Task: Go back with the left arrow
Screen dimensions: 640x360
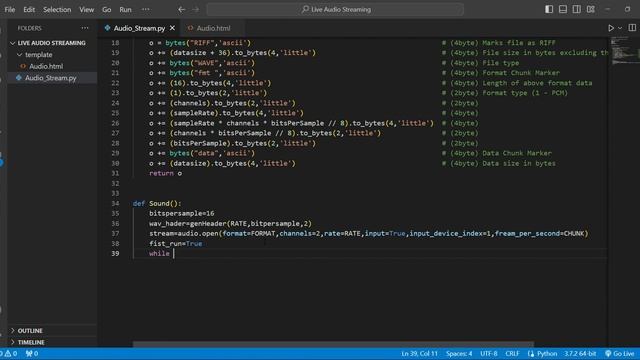Action: 182,9
